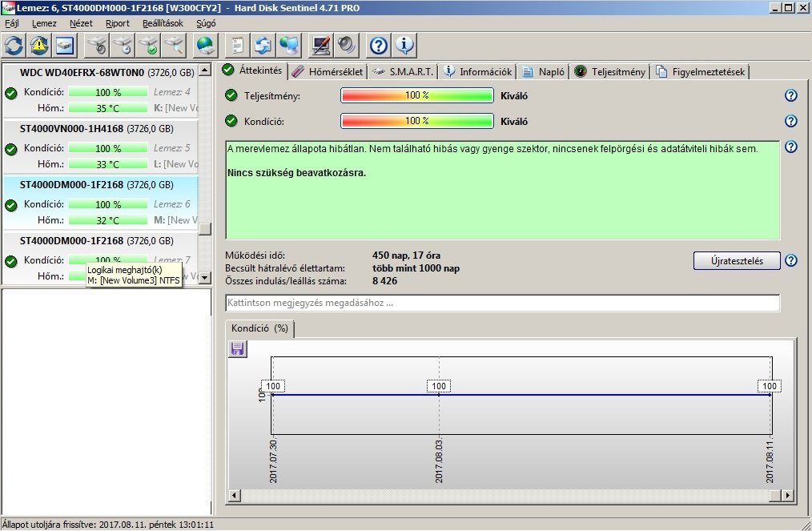Click the 33 °C temperature bar
Viewport: 812px width, 531px height.
pos(108,164)
